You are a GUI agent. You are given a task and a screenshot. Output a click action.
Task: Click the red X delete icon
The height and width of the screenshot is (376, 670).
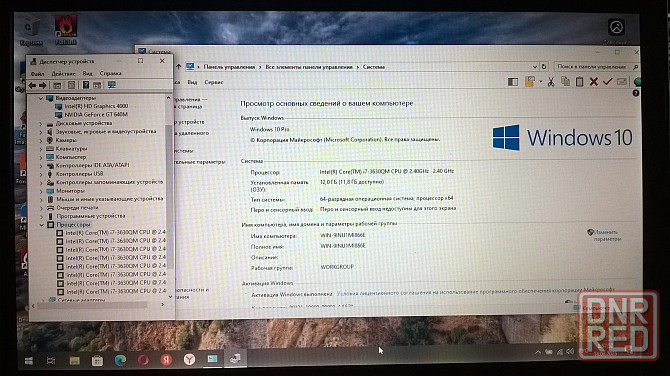coord(594,82)
